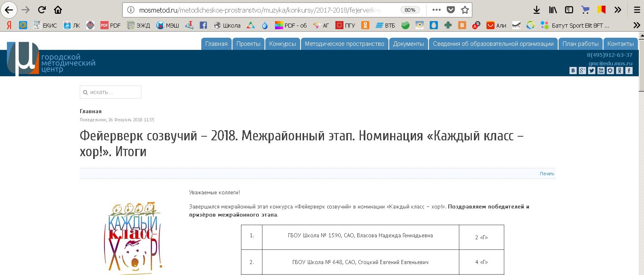This screenshot has width=644, height=275.
Task: Bookmark this page with the star icon
Action: click(465, 10)
